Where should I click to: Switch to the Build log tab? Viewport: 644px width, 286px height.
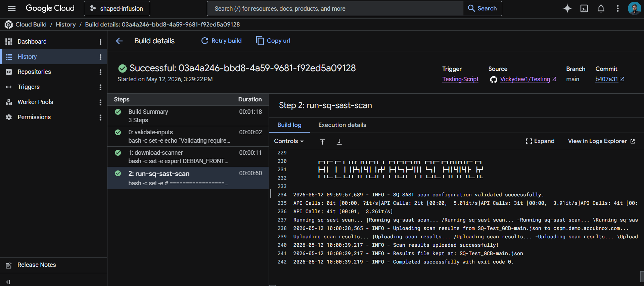[x=289, y=125]
